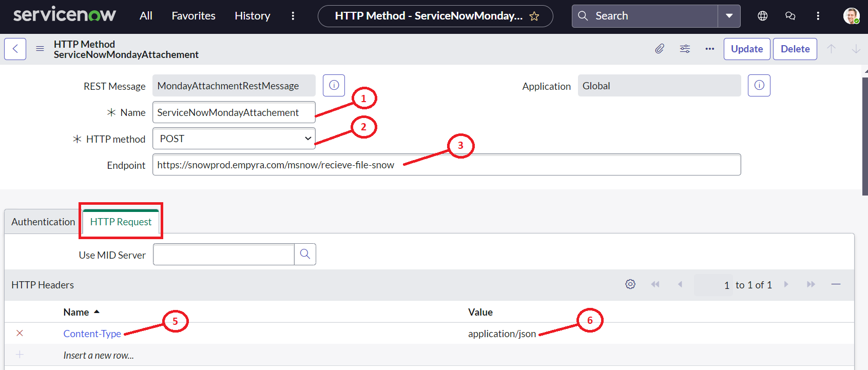The height and width of the screenshot is (370, 868).
Task: Select the HTTP Request tab
Action: pos(121,222)
